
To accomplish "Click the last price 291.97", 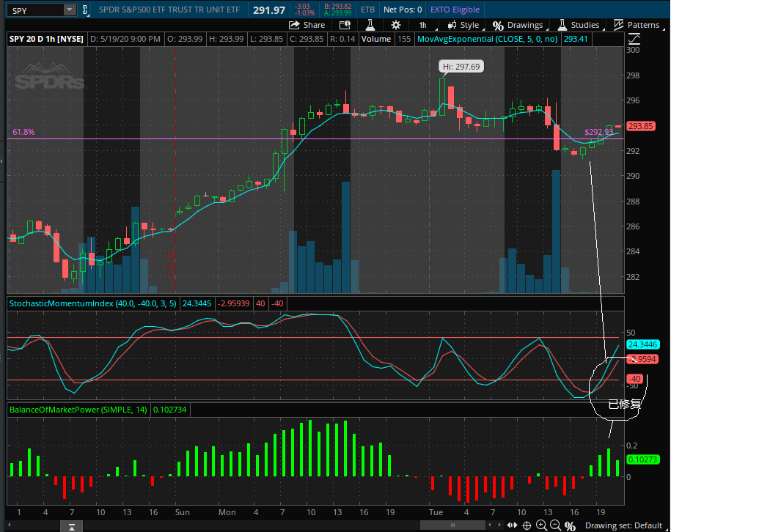I will coord(269,10).
